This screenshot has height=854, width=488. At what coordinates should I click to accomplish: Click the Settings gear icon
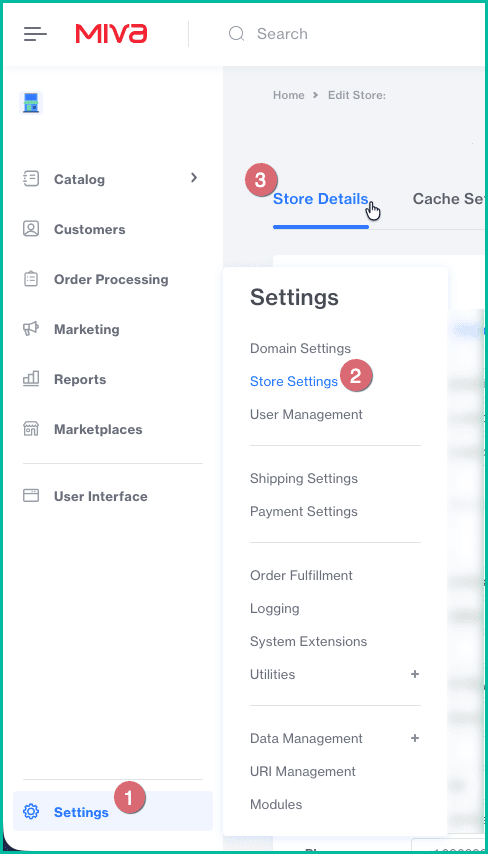[31, 812]
